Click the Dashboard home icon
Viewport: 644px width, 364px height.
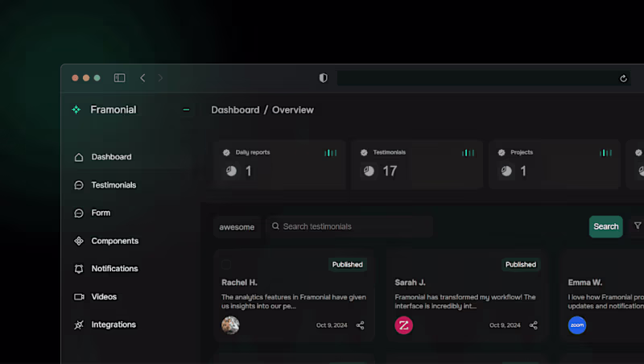click(x=79, y=157)
